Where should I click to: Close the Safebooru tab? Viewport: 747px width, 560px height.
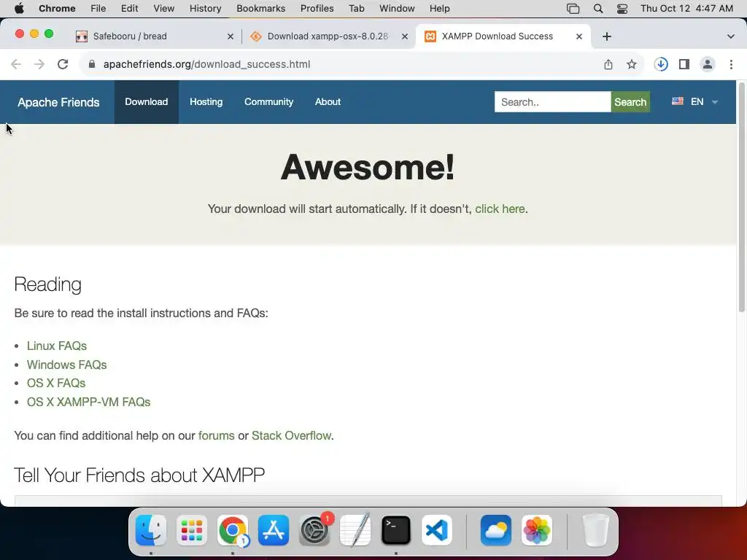(231, 36)
